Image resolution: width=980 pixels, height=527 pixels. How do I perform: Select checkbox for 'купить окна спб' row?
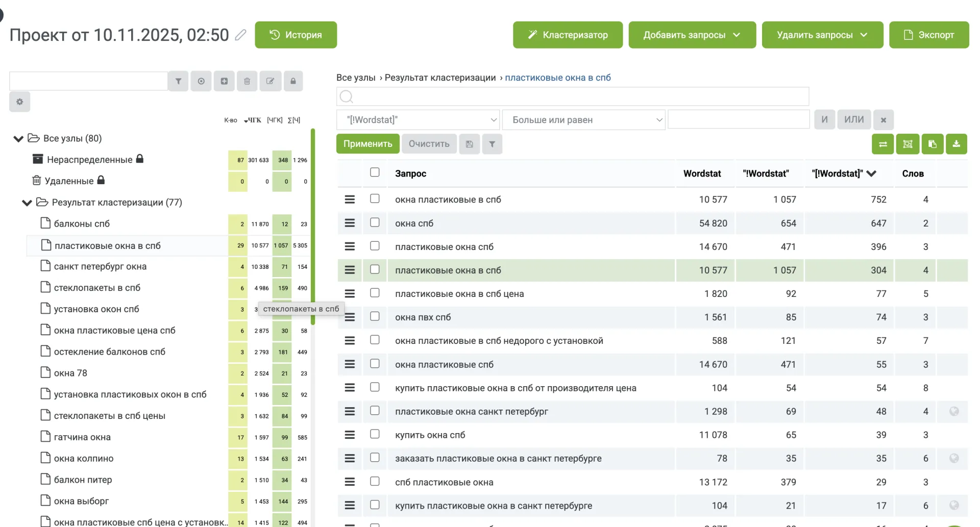375,434
